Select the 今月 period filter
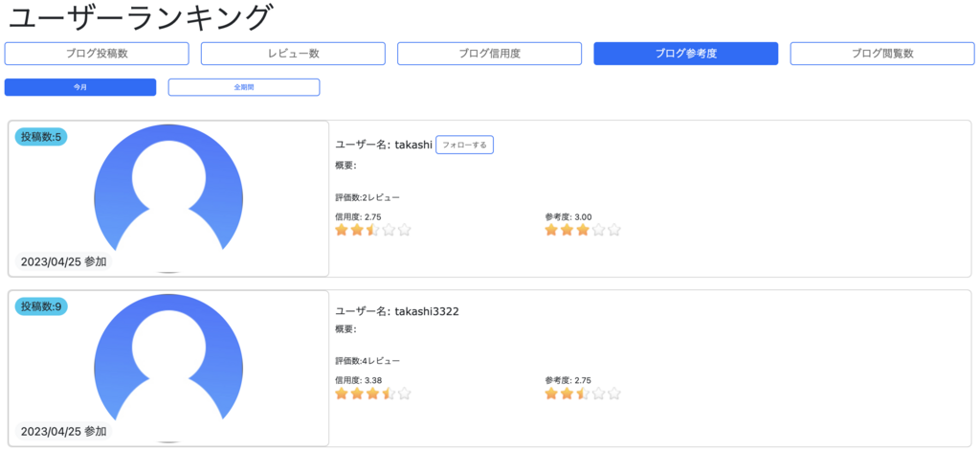980x451 pixels. pyautogui.click(x=80, y=87)
